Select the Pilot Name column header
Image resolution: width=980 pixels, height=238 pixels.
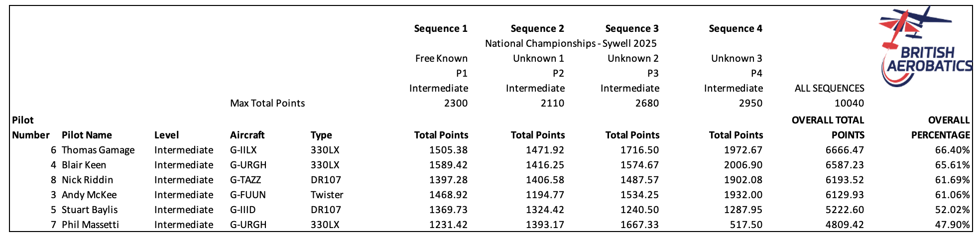87,135
